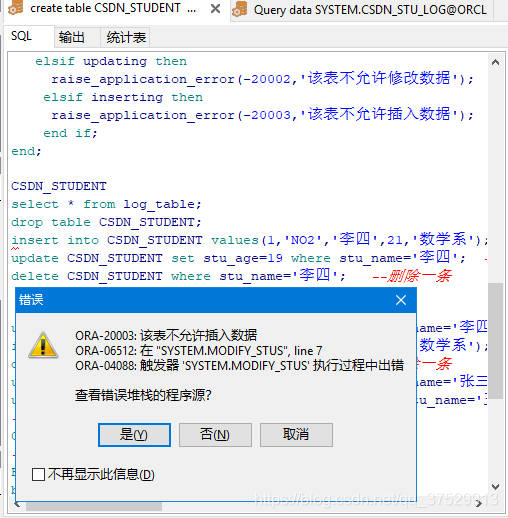
Task: Click the horizontal scroll right arrow
Action: click(x=479, y=504)
